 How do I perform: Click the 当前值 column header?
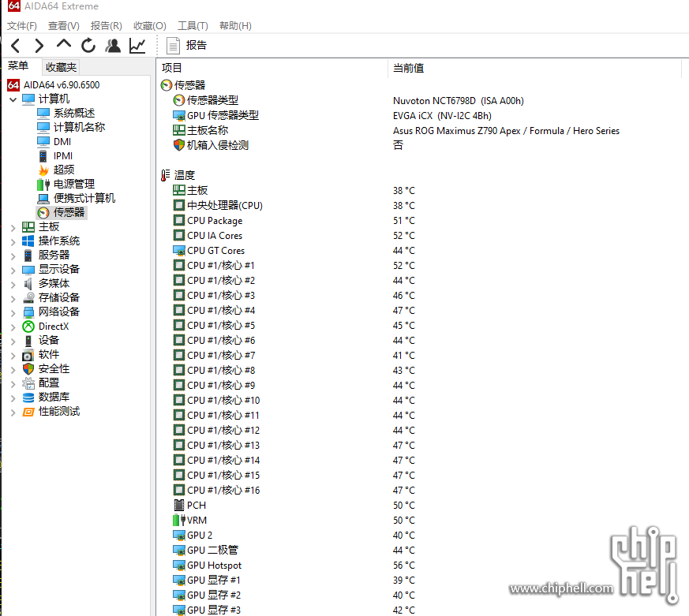(x=408, y=68)
